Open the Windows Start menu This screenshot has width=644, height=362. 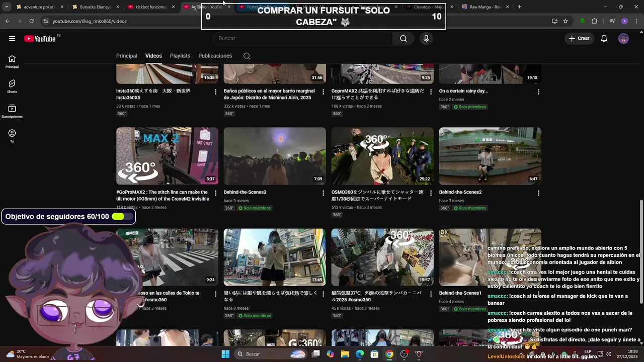225,354
